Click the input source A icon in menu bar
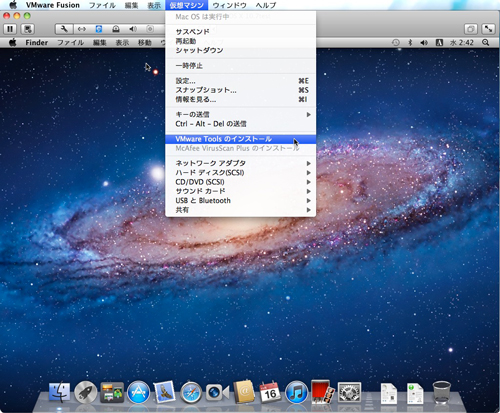The width and height of the screenshot is (500, 413). [x=439, y=42]
